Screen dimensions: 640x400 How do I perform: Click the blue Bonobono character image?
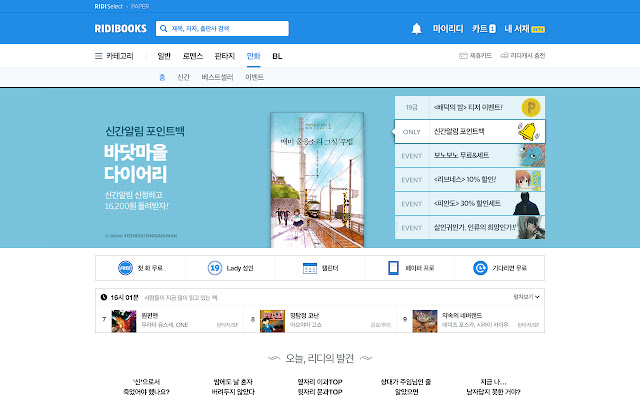531,156
